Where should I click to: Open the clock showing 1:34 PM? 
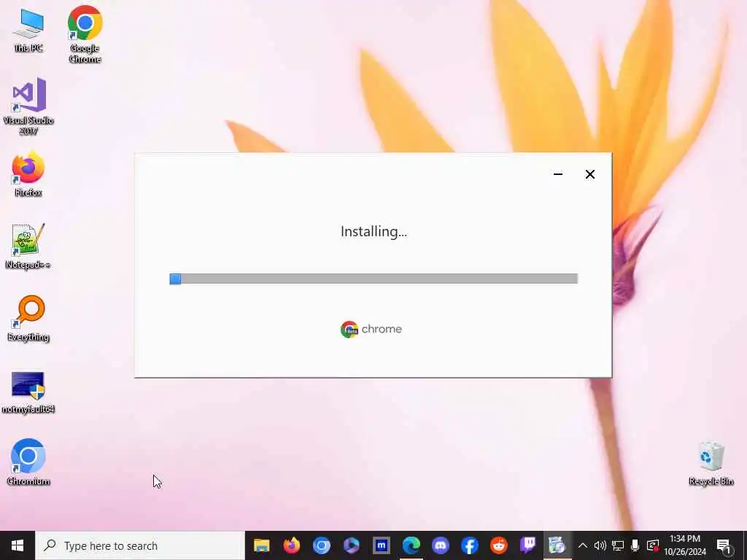click(685, 545)
